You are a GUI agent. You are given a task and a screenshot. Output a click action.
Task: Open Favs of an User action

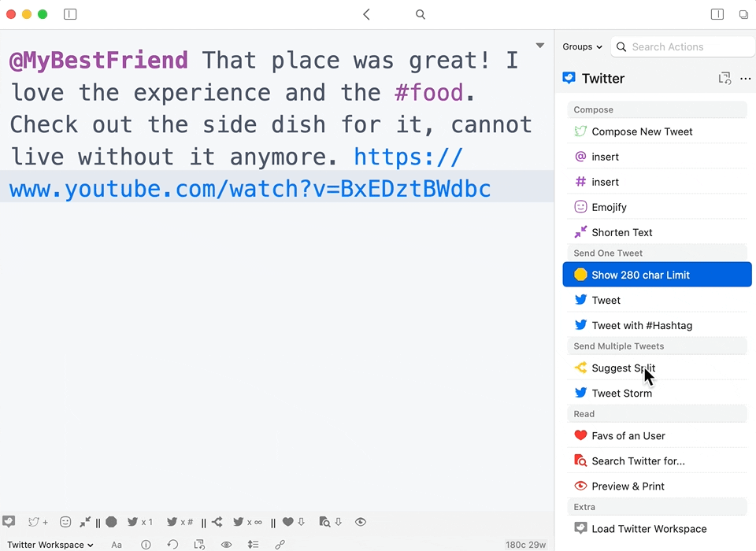click(657, 436)
